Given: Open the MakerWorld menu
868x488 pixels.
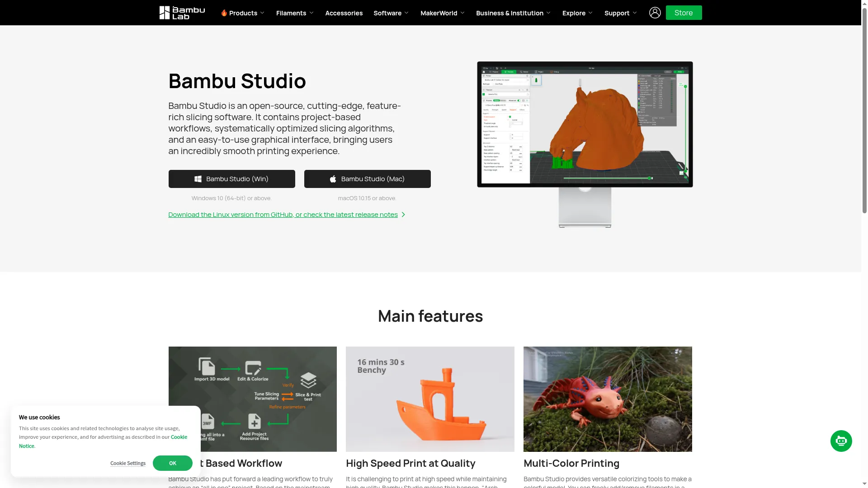Looking at the screenshot, I should [442, 13].
